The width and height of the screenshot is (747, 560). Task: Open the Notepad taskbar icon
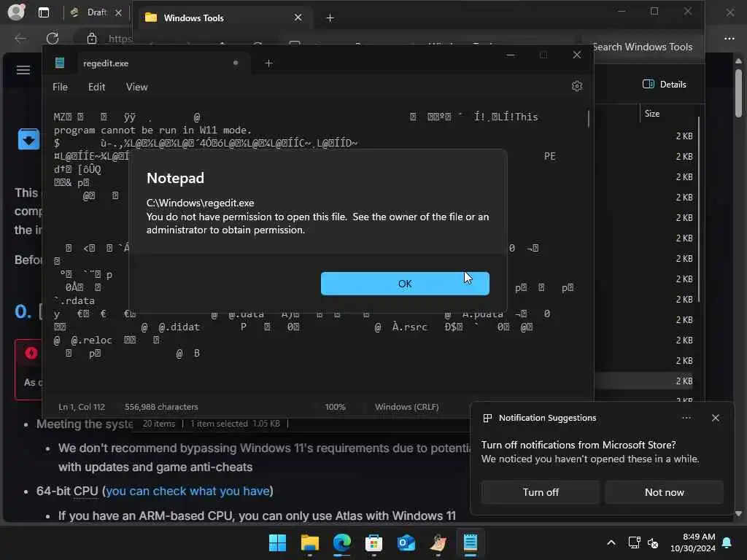coord(471,542)
